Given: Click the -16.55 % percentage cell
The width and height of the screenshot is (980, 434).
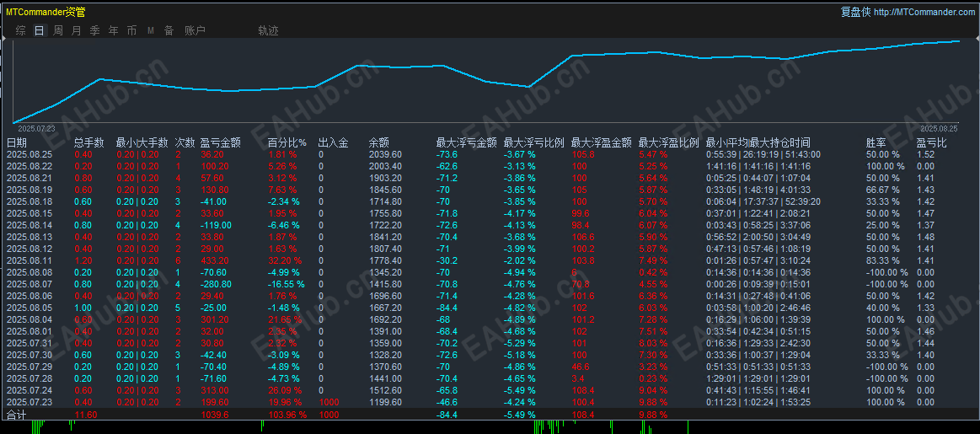Looking at the screenshot, I should point(287,285).
